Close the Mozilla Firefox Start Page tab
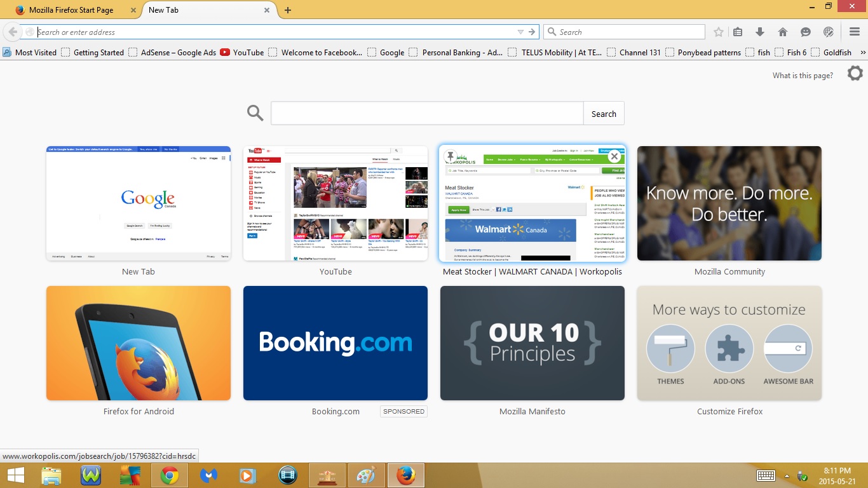868x488 pixels. (x=133, y=10)
